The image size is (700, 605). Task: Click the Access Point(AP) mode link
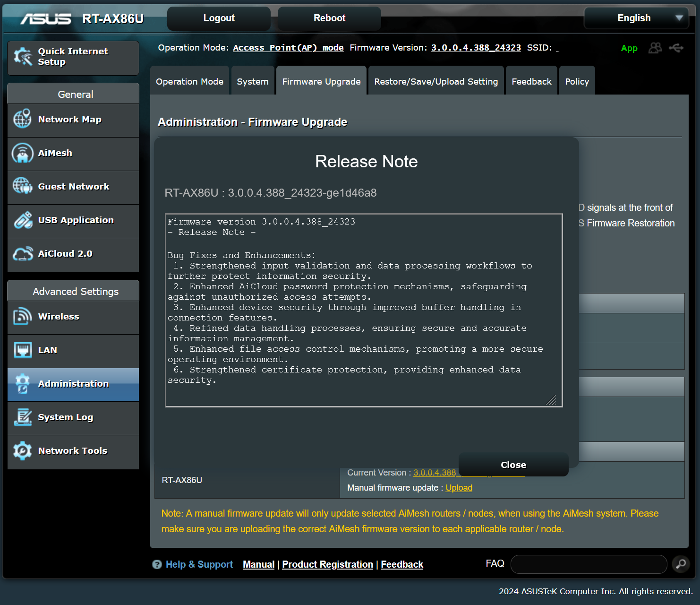point(288,48)
